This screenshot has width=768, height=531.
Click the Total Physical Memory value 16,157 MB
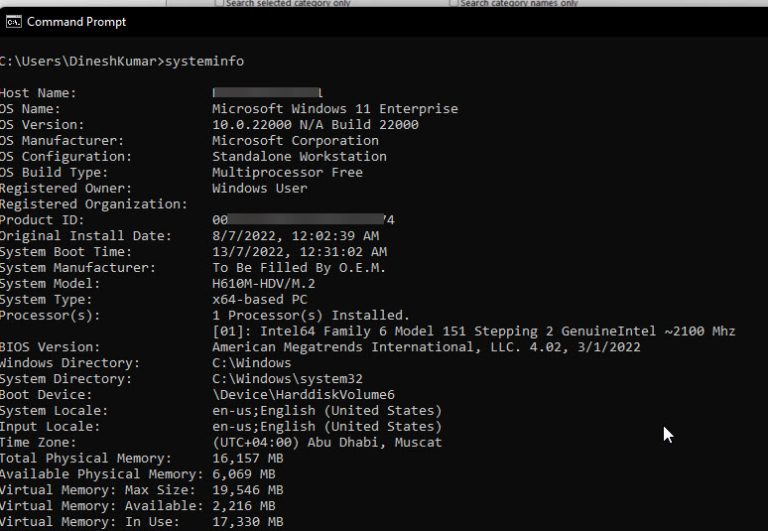pyautogui.click(x=248, y=458)
